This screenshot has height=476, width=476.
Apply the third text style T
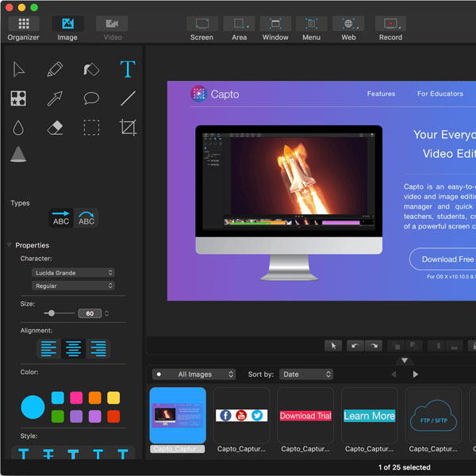73,454
